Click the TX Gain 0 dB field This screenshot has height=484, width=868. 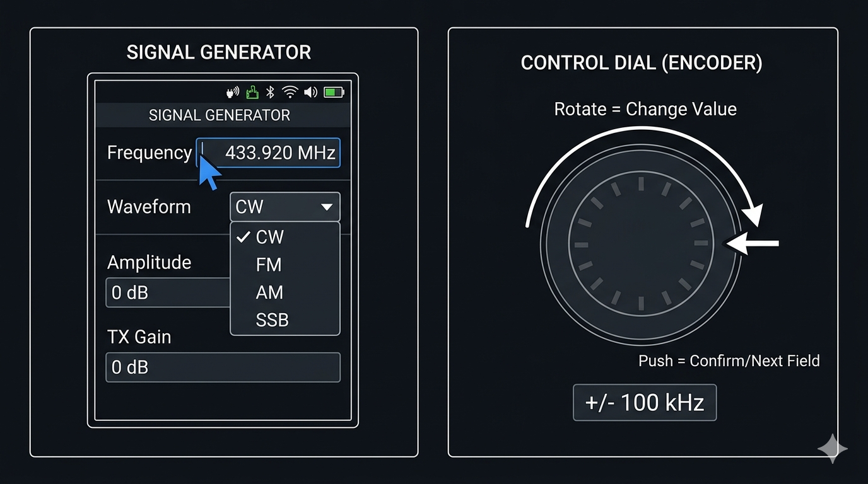[x=223, y=367]
